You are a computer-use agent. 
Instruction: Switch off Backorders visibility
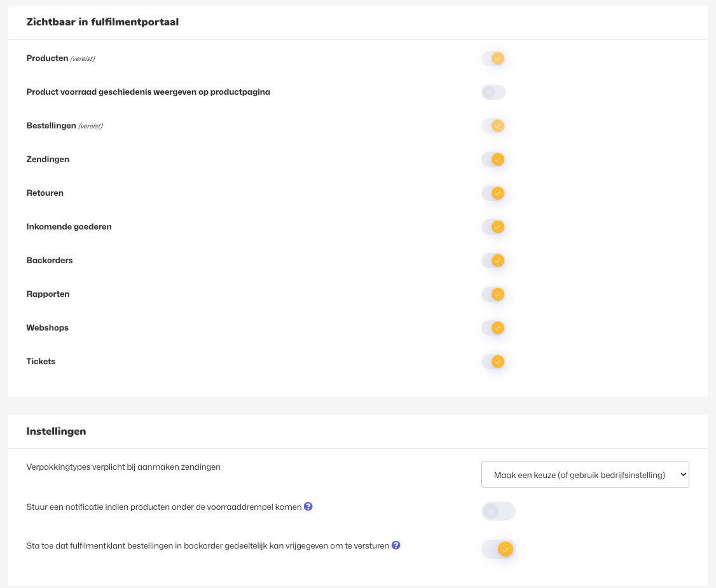[x=493, y=261]
